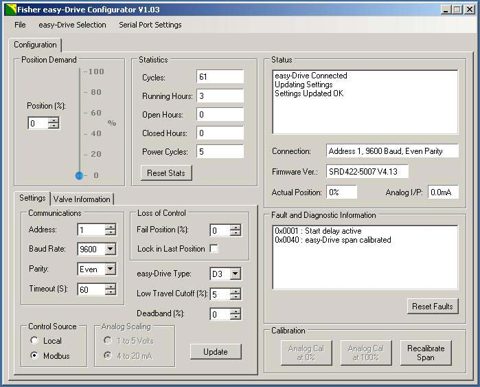Click the Position (%) spinner arrows
Screen dimensions: 480x387
pyautogui.click(x=53, y=123)
